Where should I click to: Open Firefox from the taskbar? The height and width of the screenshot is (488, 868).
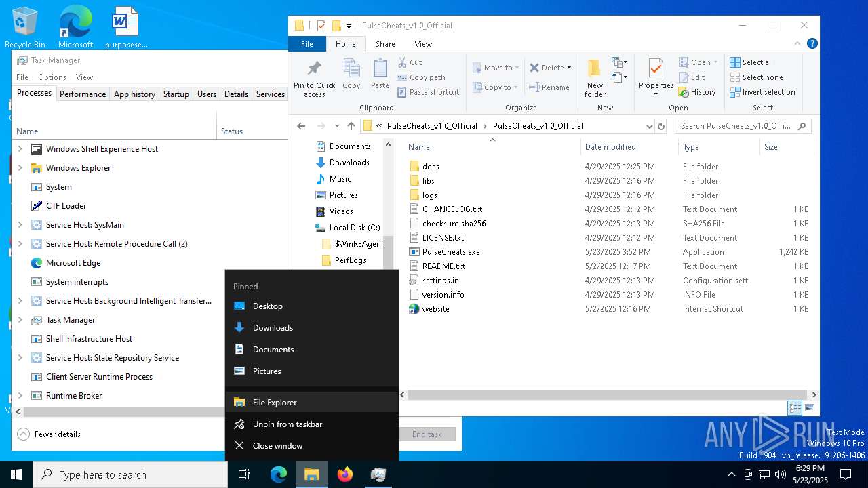(x=345, y=474)
